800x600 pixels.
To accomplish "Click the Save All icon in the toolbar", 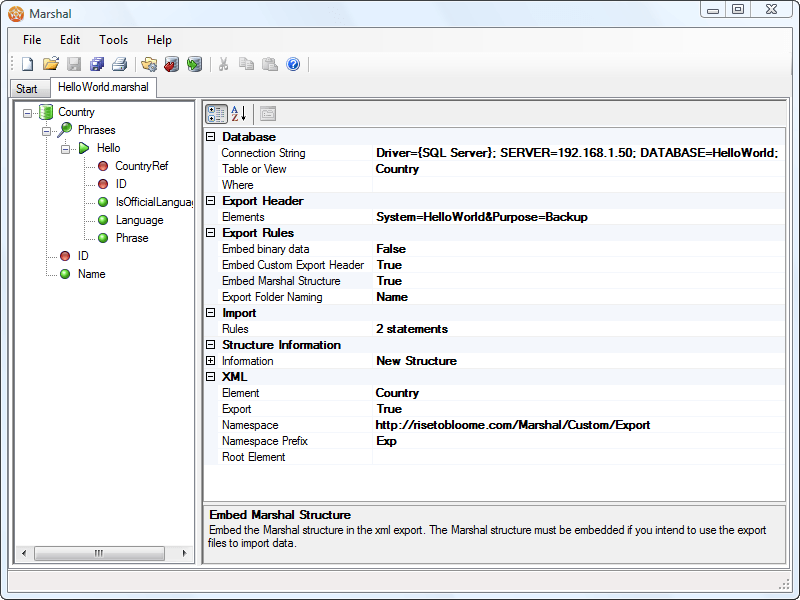I will tap(97, 64).
